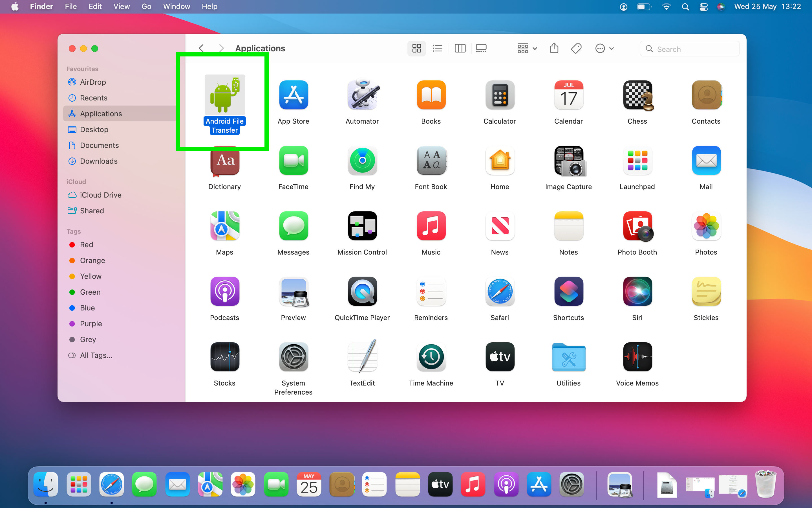Open Spotlight search in menu bar
This screenshot has width=812, height=508.
click(x=685, y=7)
